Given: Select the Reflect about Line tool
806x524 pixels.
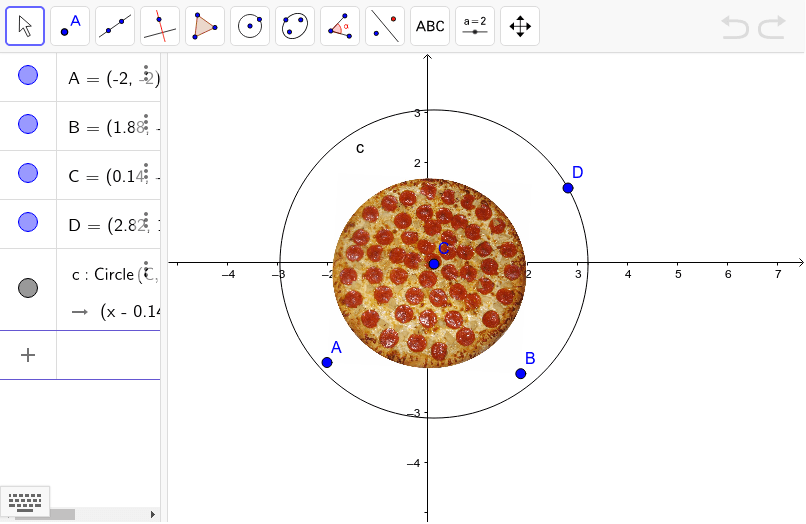Looking at the screenshot, I should pos(385,26).
